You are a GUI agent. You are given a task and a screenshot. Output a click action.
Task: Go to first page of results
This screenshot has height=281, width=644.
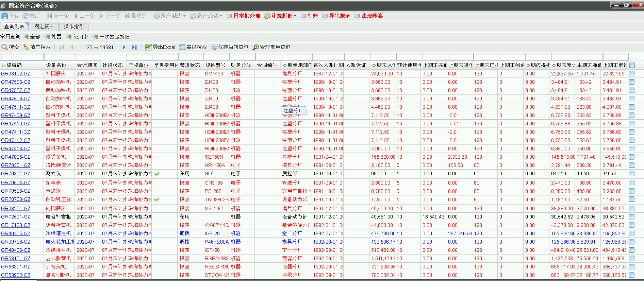click(x=62, y=47)
